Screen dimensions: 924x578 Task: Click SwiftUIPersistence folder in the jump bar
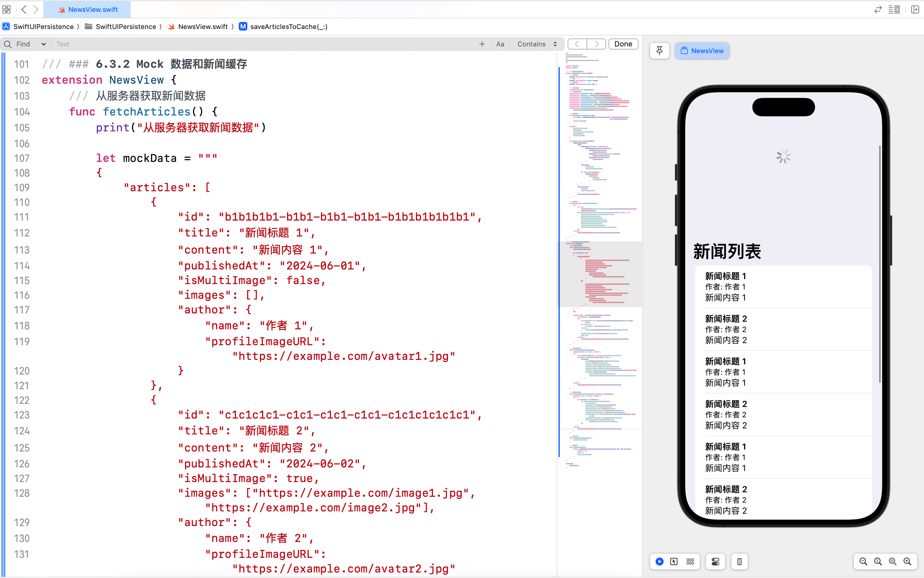coord(121,26)
